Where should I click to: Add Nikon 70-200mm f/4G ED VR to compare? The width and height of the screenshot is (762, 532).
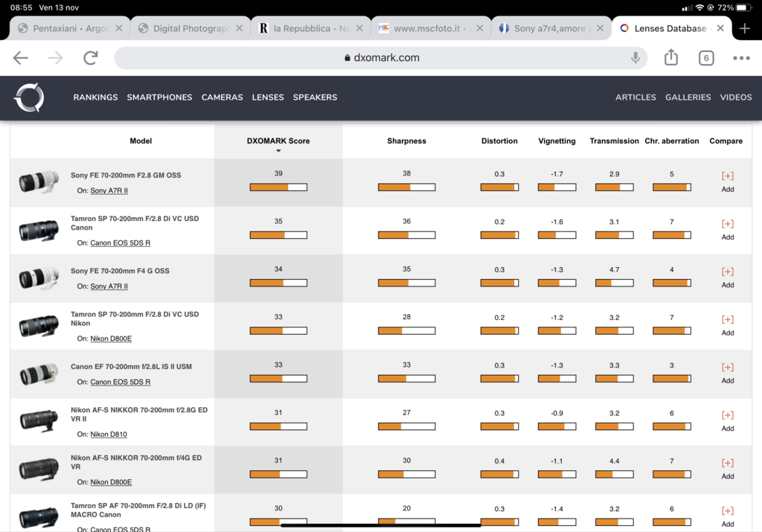click(x=728, y=468)
